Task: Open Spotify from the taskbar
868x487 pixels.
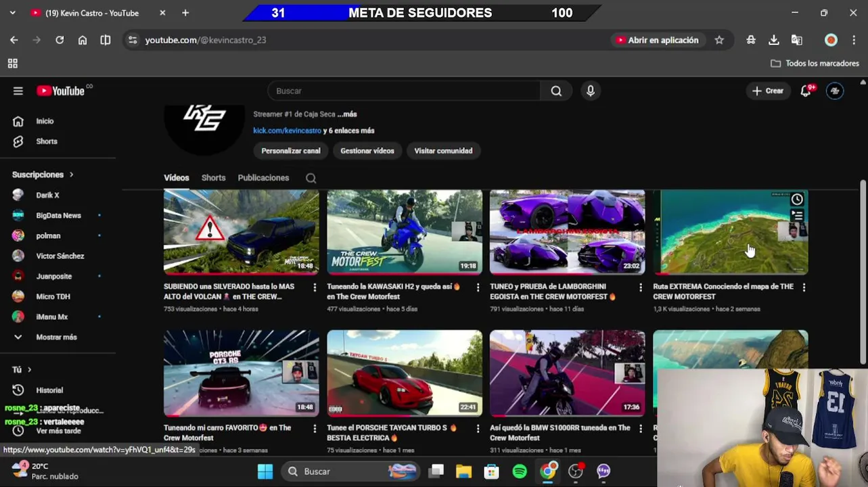Action: pos(520,471)
